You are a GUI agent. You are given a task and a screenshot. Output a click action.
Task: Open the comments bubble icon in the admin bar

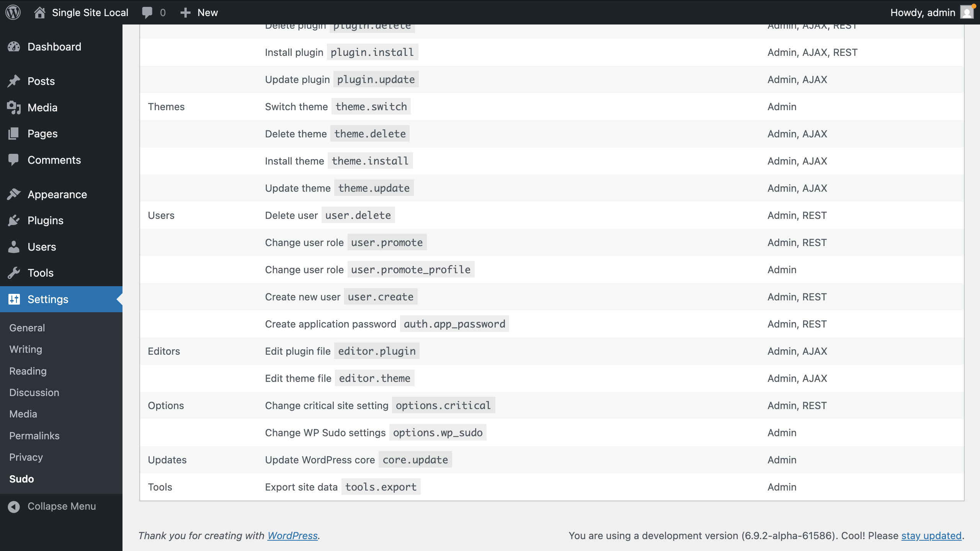click(x=147, y=13)
